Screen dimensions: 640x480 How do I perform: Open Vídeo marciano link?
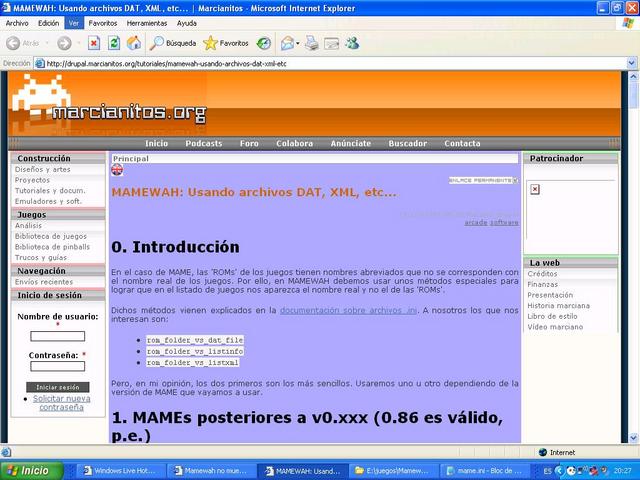click(555, 327)
